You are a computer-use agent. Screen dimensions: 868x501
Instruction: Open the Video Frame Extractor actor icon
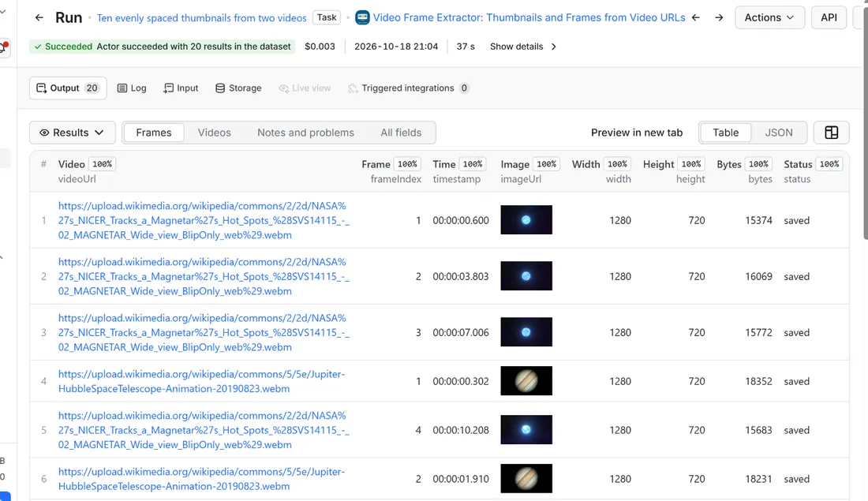coord(362,17)
